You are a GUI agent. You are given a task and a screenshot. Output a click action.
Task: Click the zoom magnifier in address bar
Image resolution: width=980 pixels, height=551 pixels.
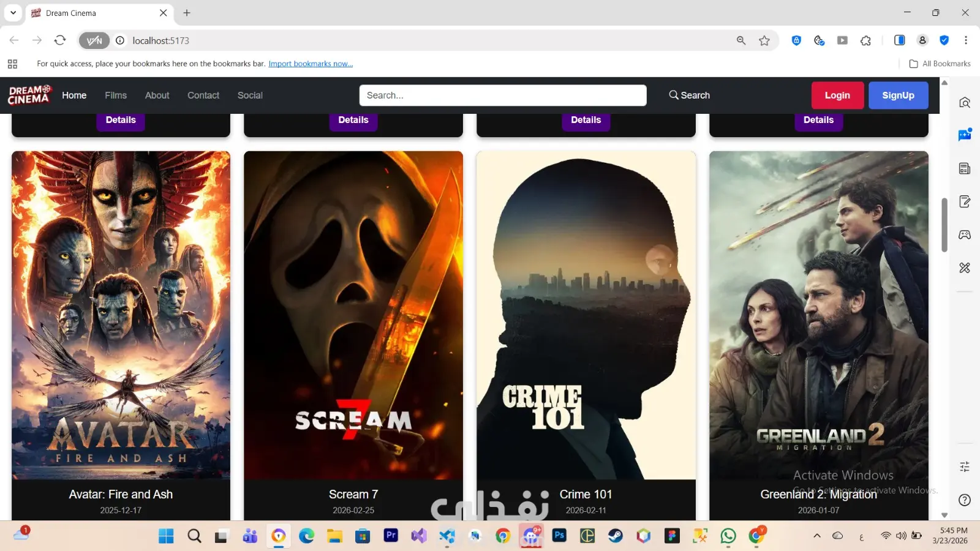point(741,40)
